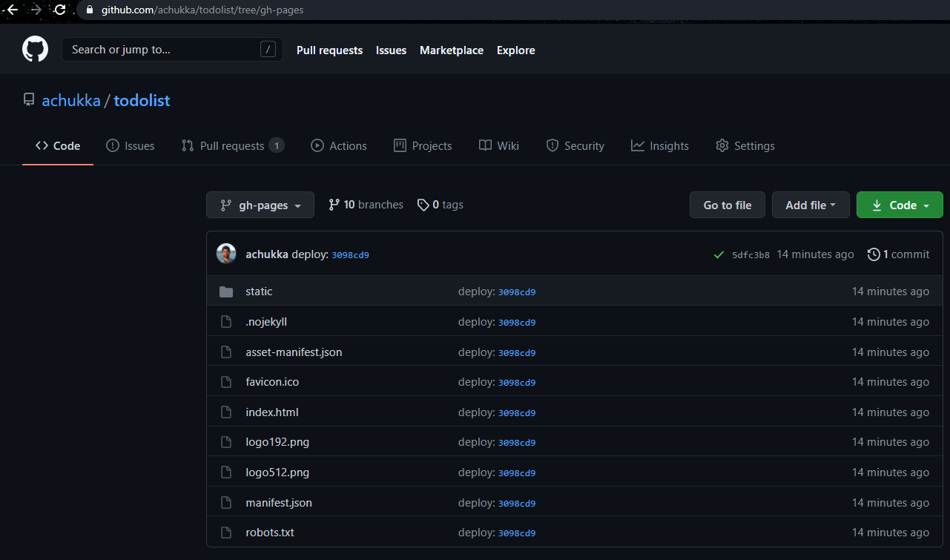Open asset-manifest.json file
Image resolution: width=950 pixels, height=560 pixels.
[294, 352]
